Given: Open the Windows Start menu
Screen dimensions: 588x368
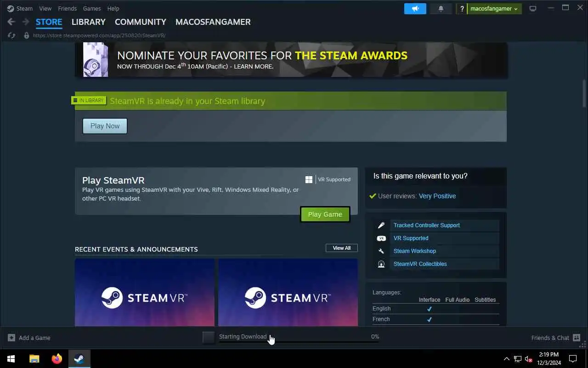Looking at the screenshot, I should tap(11, 359).
